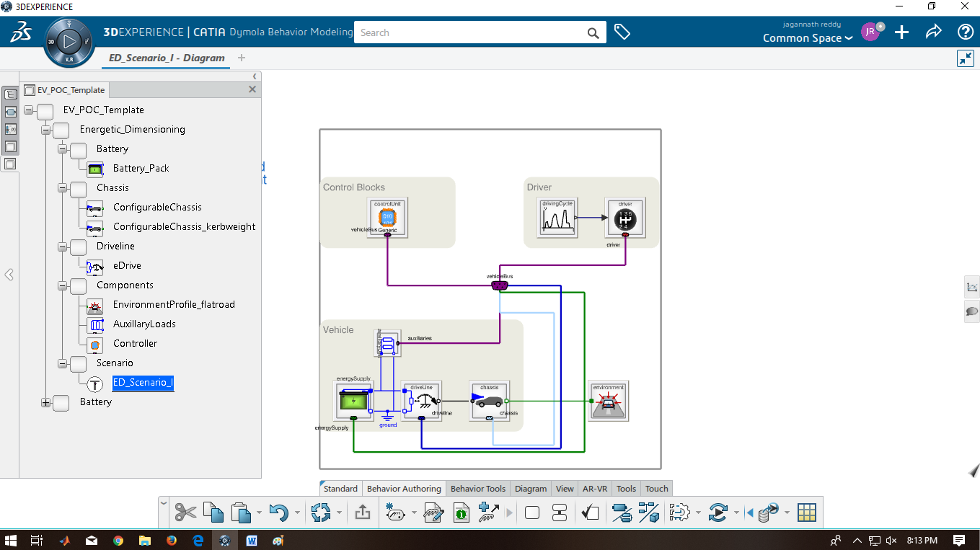Click the yellow grid table icon
980x550 pixels.
point(807,513)
